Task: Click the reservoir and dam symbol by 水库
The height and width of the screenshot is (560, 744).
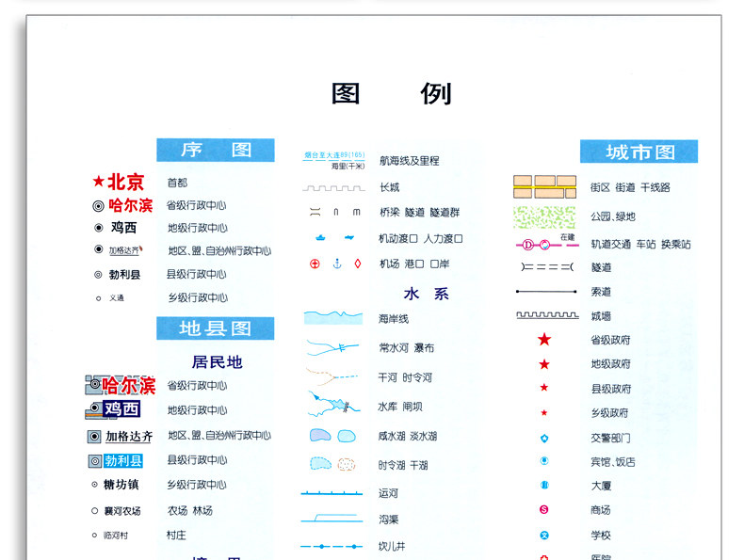Action: pos(333,405)
